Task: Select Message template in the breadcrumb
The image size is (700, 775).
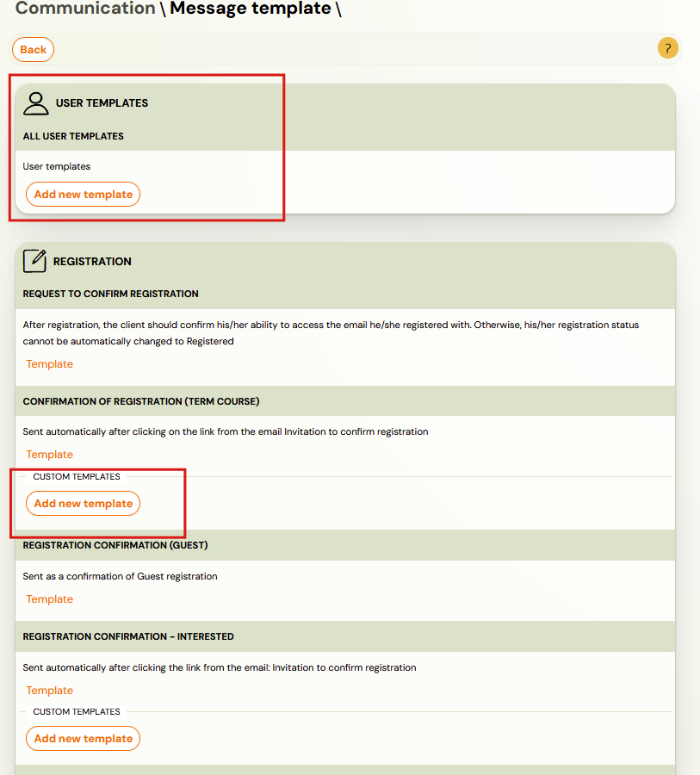Action: coord(250,9)
